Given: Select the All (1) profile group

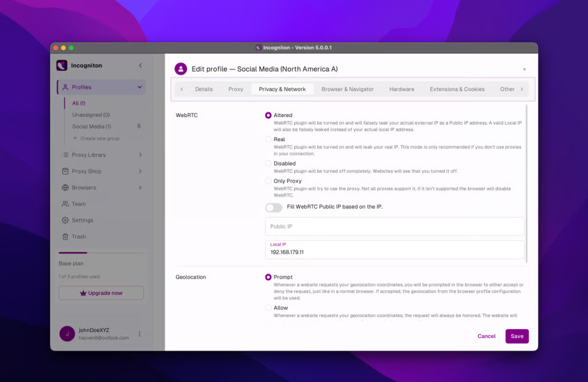Looking at the screenshot, I should click(x=79, y=103).
